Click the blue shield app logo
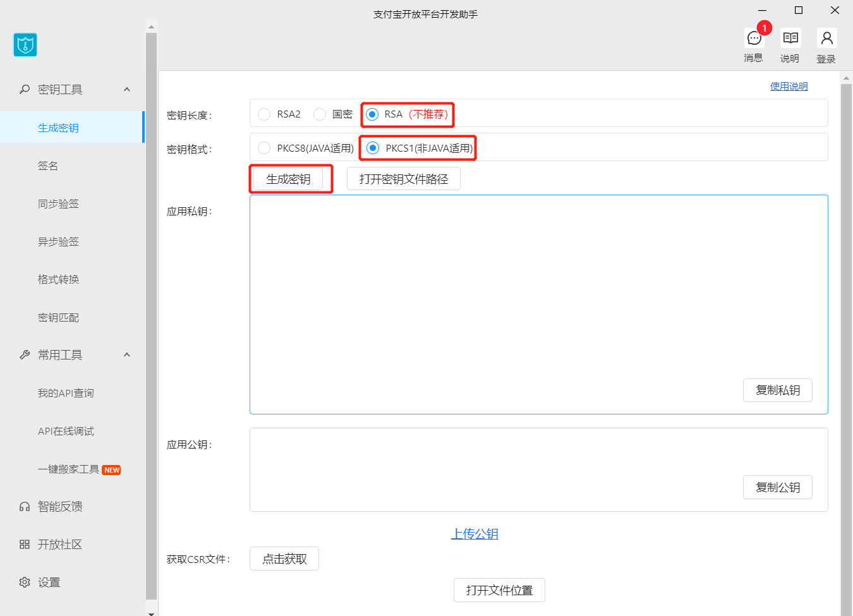 (x=25, y=45)
